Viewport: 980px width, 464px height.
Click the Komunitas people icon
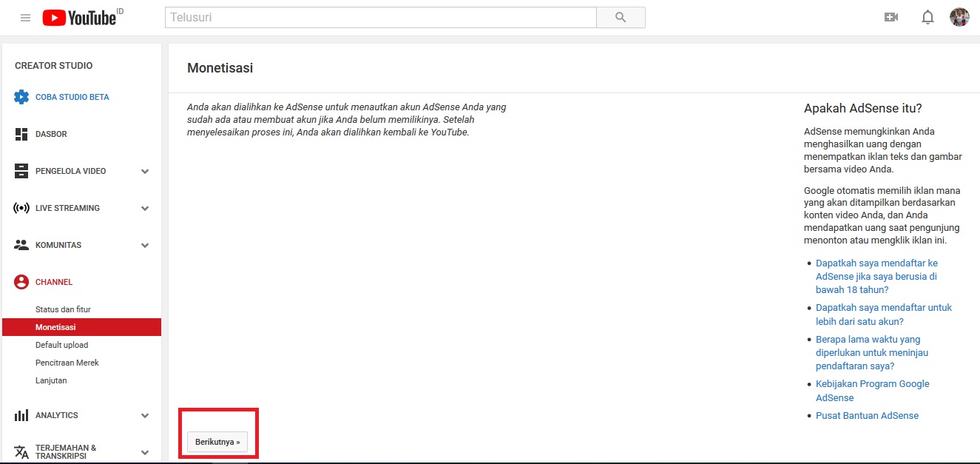(21, 245)
